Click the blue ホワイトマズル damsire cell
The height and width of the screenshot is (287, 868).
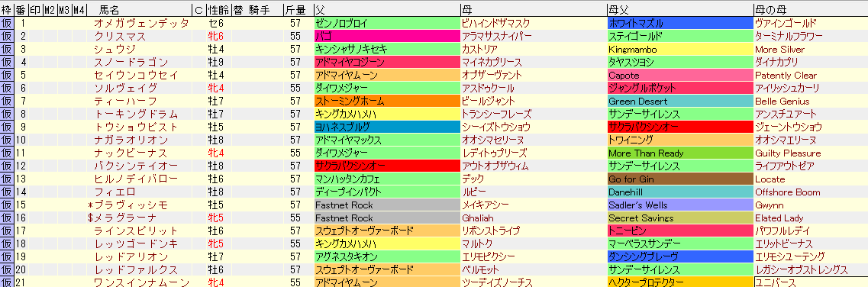coord(679,23)
